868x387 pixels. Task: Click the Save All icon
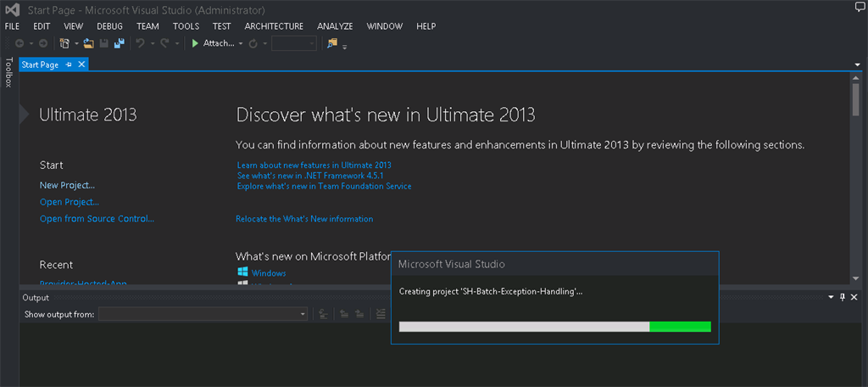click(119, 43)
